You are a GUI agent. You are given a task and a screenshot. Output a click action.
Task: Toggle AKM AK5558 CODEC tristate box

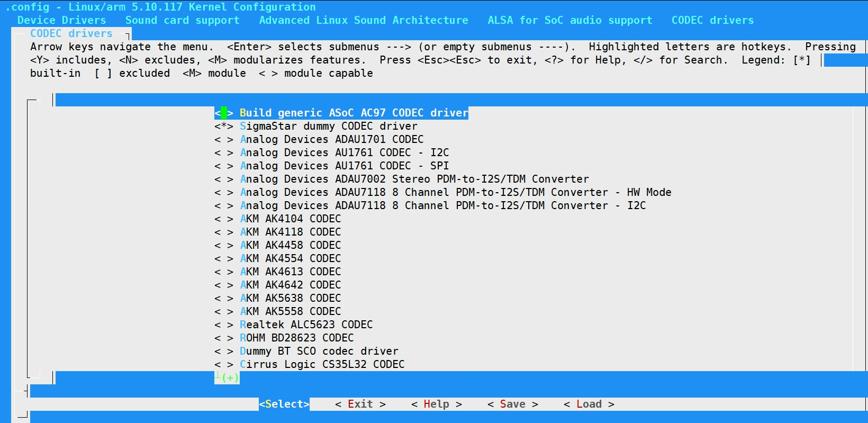224,311
